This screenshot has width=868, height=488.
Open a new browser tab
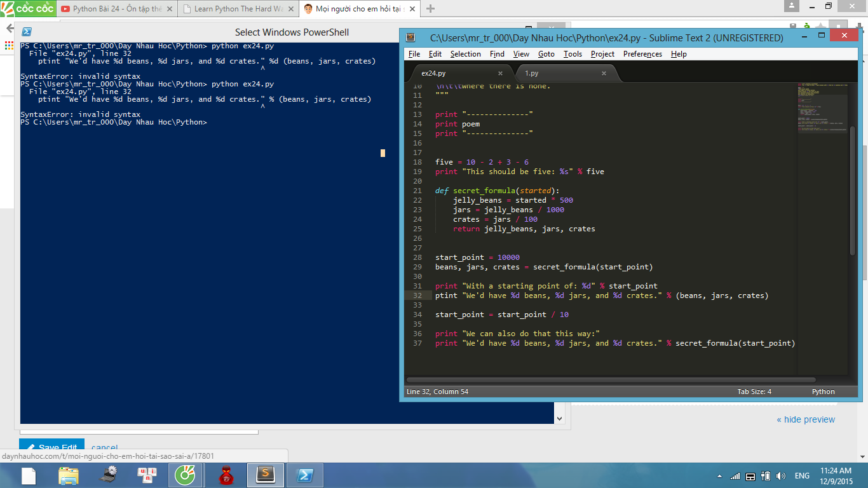pos(430,9)
